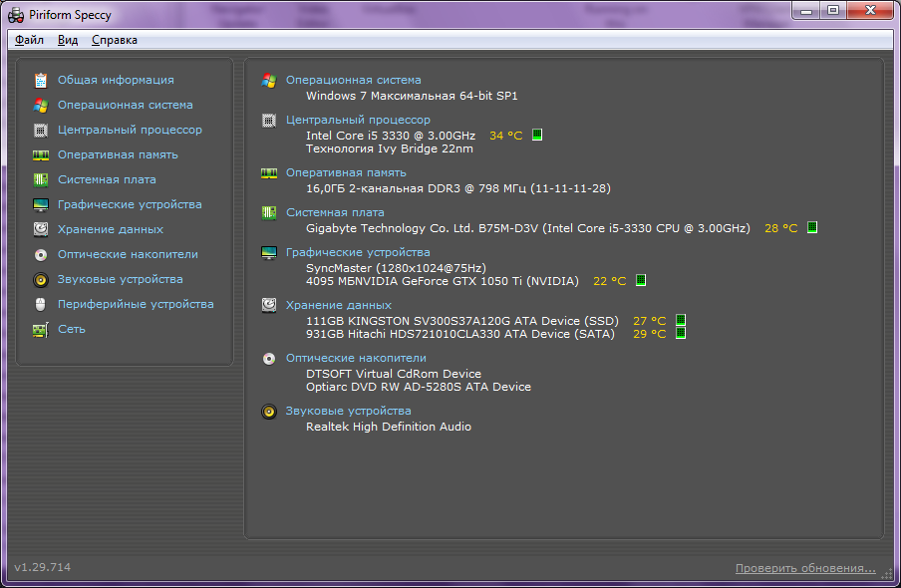Click the Проверить обновления link
901x588 pixels.
805,568
